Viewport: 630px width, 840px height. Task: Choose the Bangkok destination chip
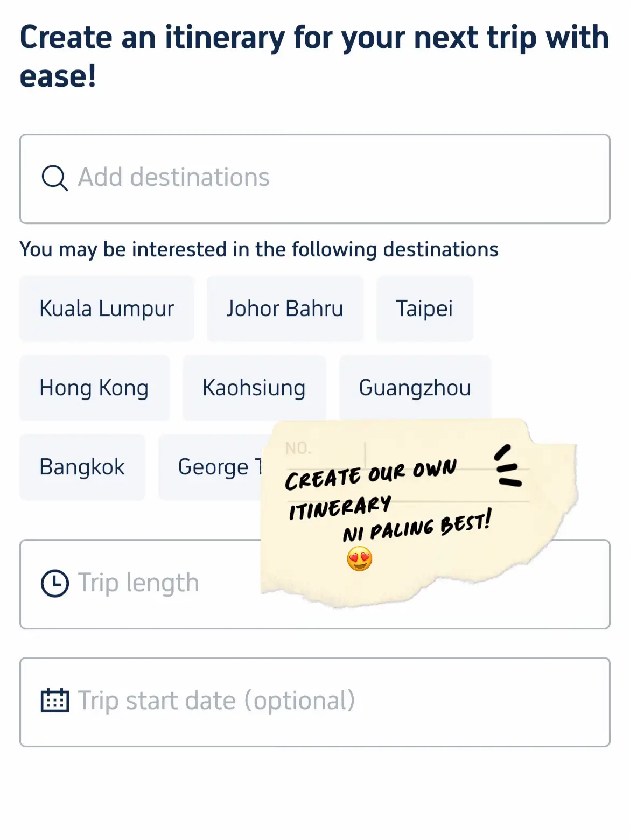point(82,467)
